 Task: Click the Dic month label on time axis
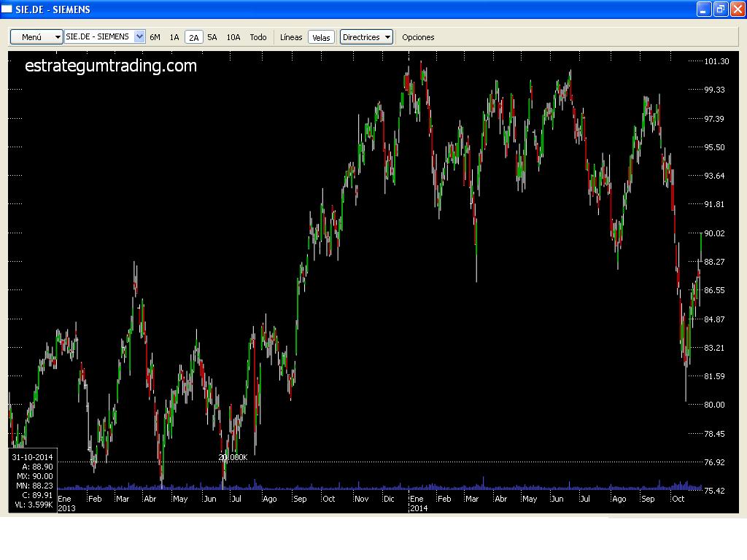389,499
